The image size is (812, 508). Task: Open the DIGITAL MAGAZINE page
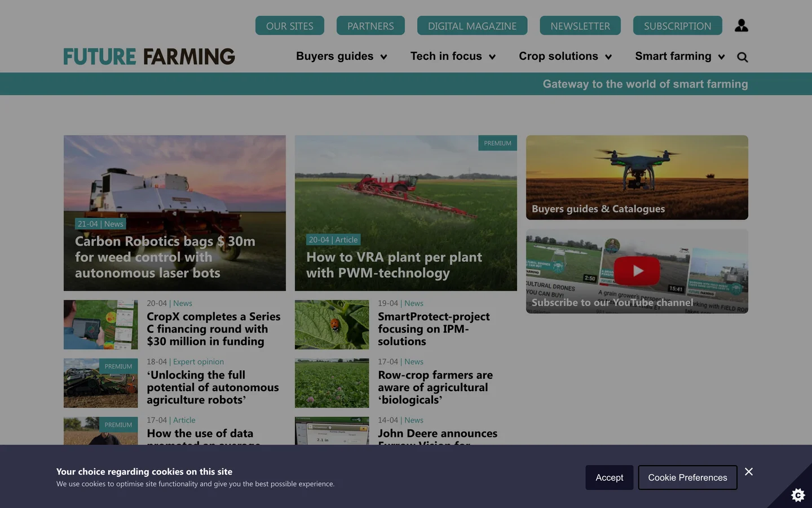point(472,25)
